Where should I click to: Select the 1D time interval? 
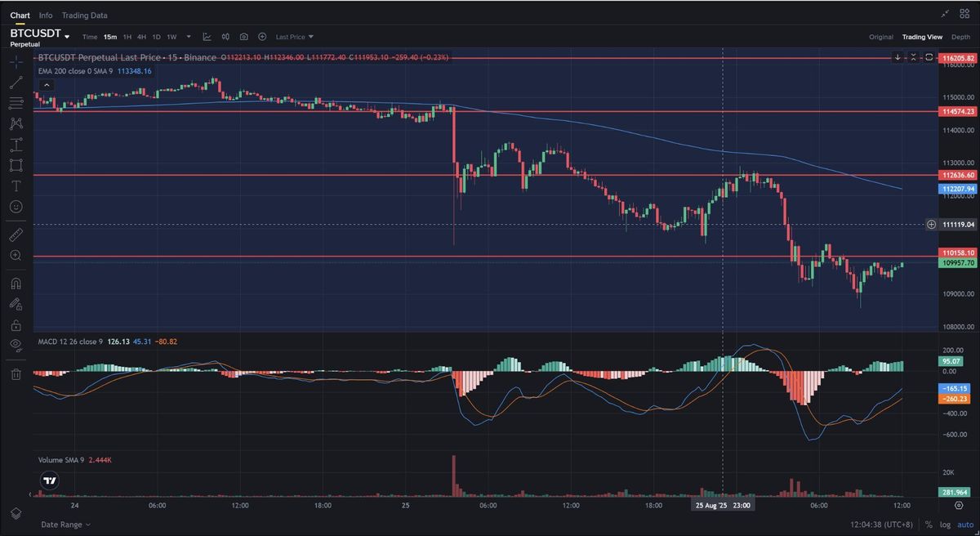point(157,37)
